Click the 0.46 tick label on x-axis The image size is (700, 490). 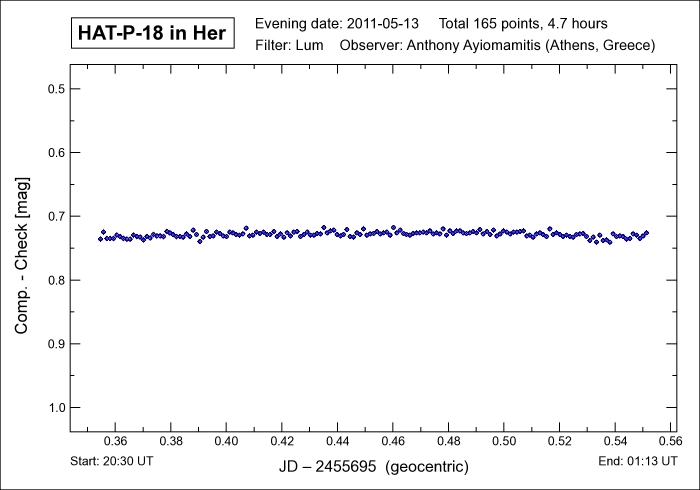393,441
